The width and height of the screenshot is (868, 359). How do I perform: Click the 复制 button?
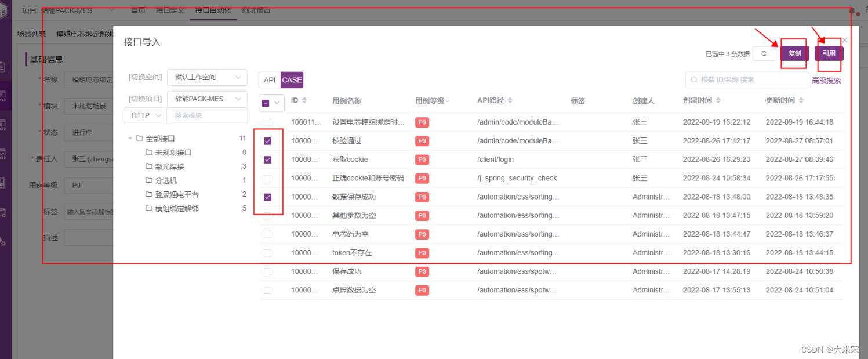pyautogui.click(x=795, y=53)
